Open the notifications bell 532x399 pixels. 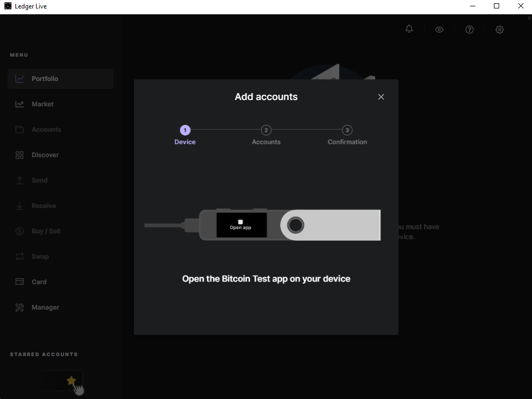coord(409,29)
